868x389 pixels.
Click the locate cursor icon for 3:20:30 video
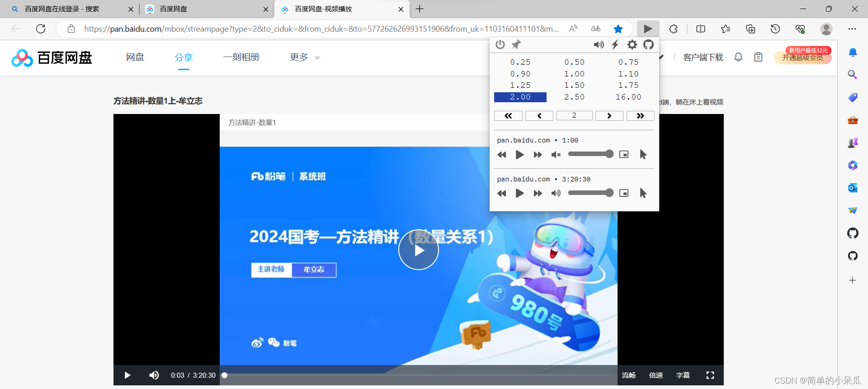643,194
